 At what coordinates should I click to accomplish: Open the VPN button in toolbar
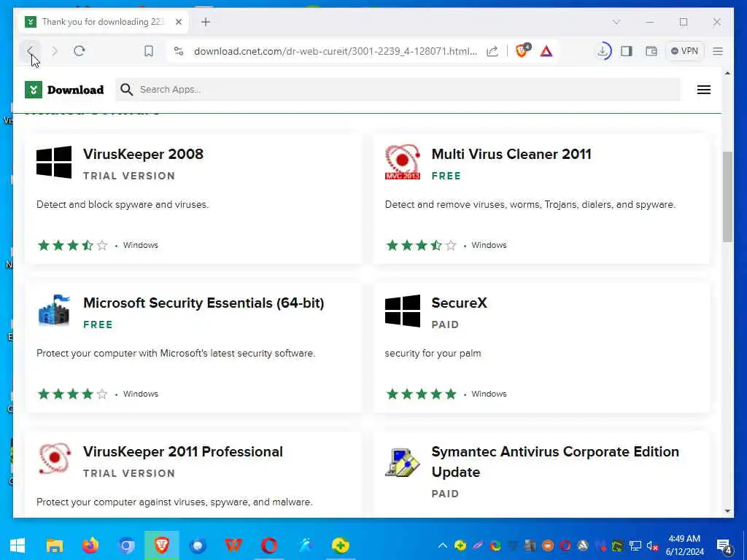click(684, 51)
